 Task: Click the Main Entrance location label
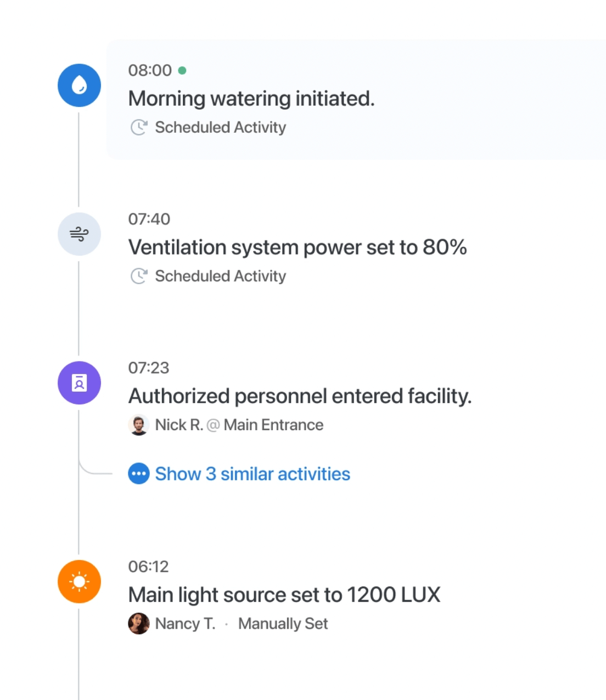[273, 425]
